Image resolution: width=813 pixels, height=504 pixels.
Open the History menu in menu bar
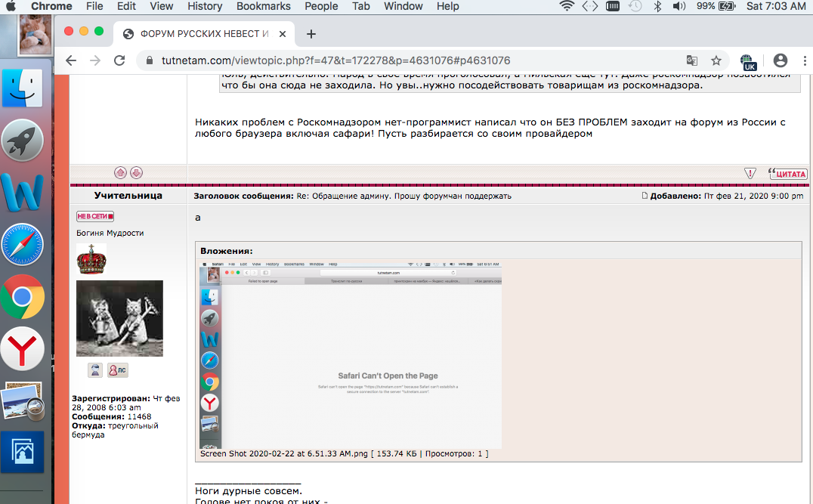(x=205, y=6)
